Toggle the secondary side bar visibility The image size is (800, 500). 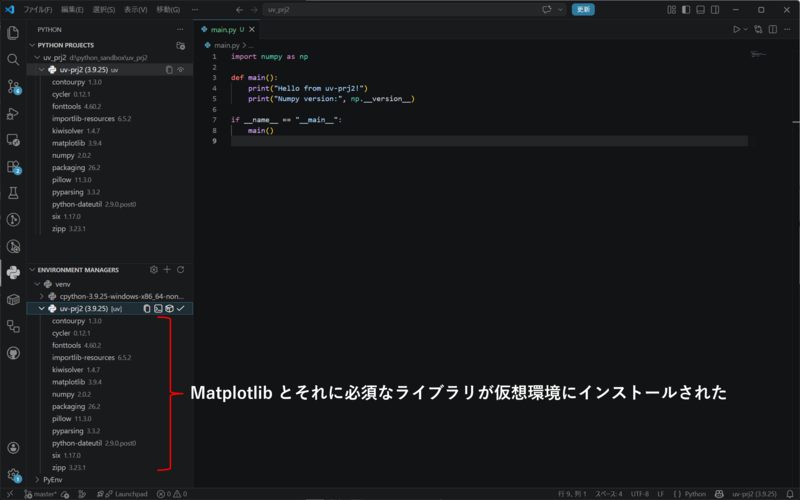click(x=715, y=10)
